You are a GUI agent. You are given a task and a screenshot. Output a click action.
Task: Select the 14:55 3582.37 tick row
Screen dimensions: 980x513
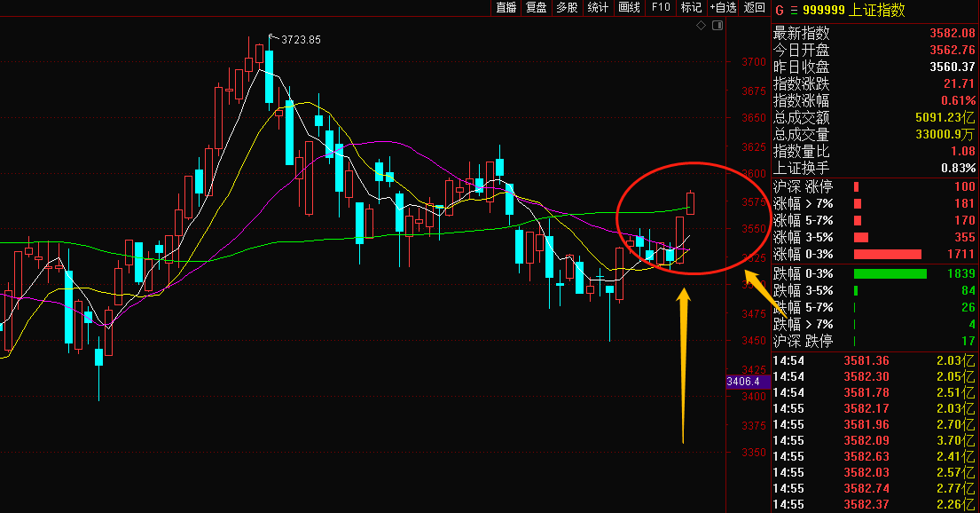[x=874, y=504]
